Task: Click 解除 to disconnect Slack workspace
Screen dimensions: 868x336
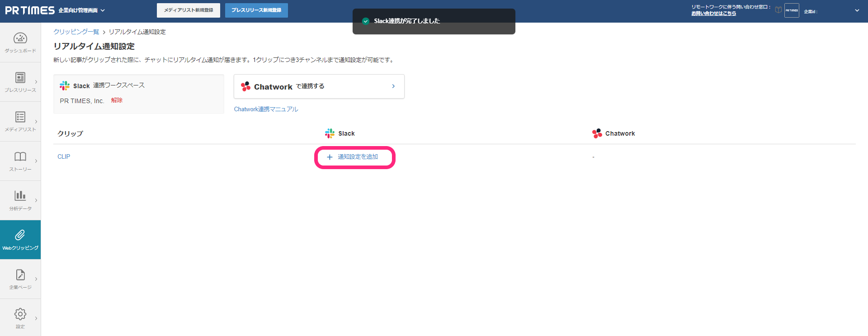Action: [117, 100]
